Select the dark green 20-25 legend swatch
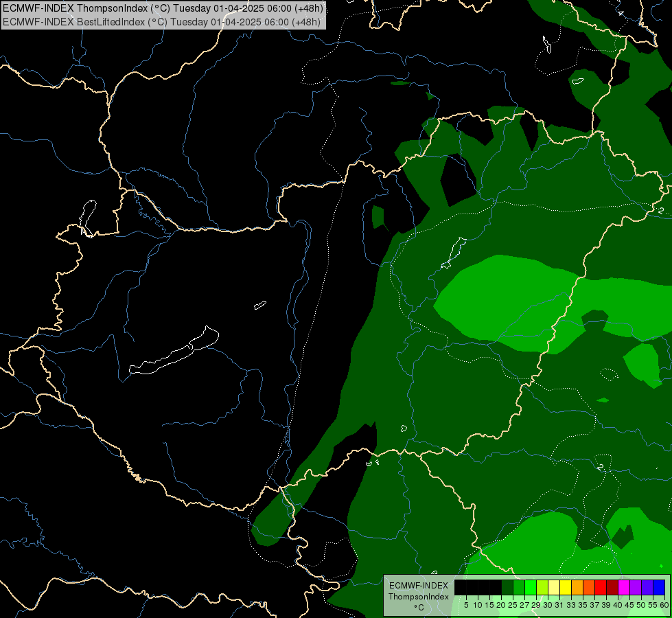672x618 pixels. point(507,587)
